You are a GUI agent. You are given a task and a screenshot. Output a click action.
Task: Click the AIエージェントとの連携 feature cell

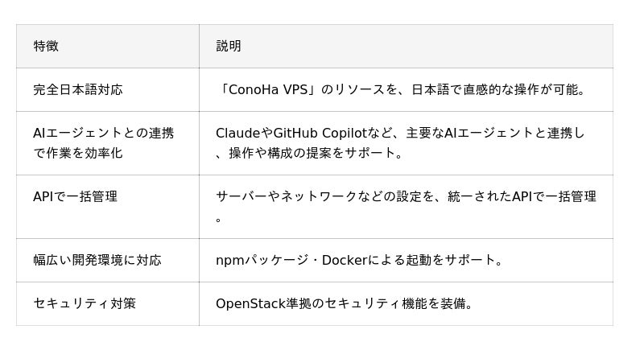pos(103,134)
